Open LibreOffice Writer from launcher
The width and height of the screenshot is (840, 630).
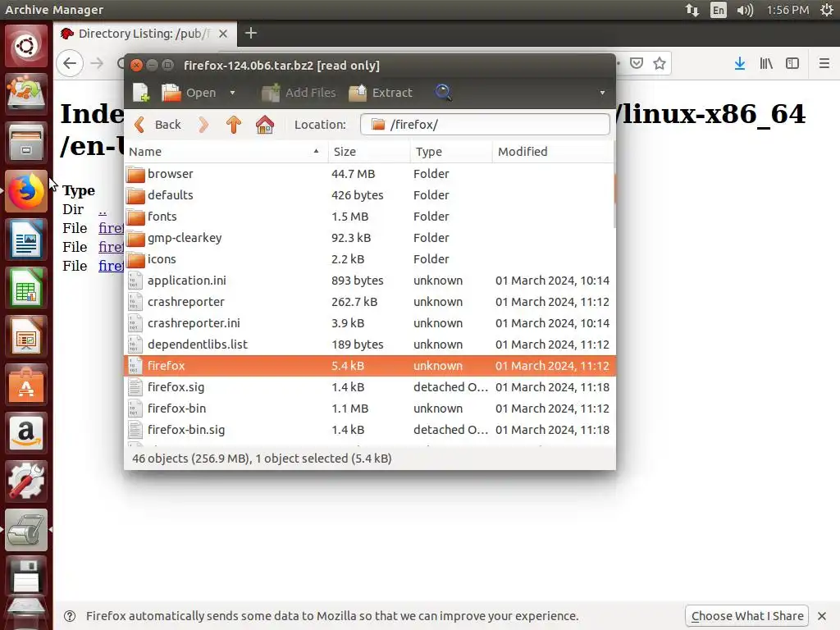(x=26, y=240)
